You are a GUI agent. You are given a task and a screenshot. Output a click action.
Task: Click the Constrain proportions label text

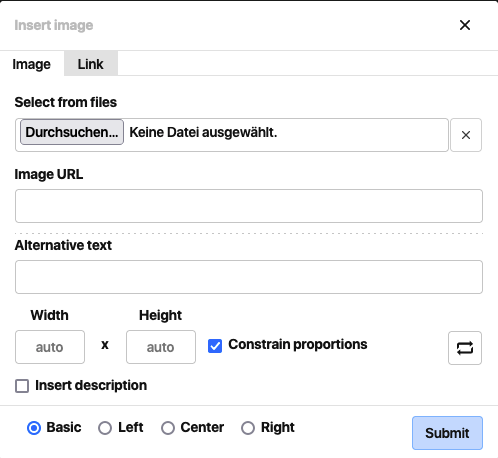click(x=298, y=345)
